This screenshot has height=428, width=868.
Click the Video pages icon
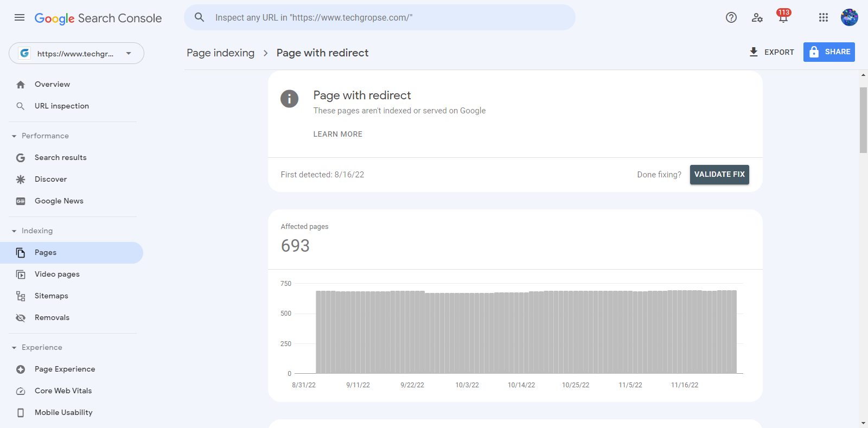coord(21,274)
